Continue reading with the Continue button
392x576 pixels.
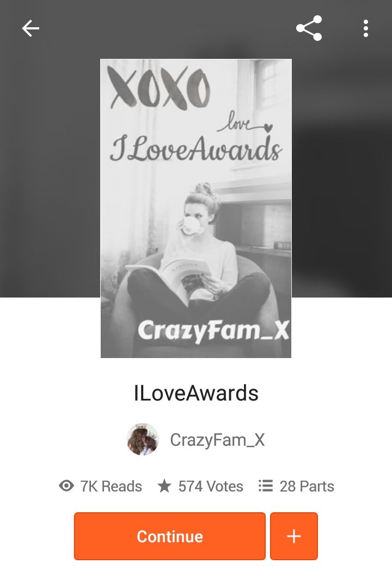[169, 536]
